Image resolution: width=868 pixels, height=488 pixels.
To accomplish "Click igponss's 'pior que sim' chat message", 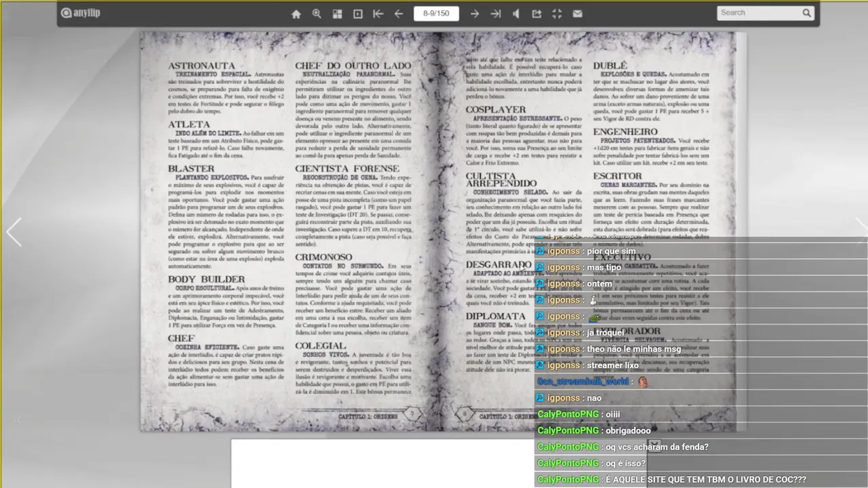I will [x=612, y=251].
